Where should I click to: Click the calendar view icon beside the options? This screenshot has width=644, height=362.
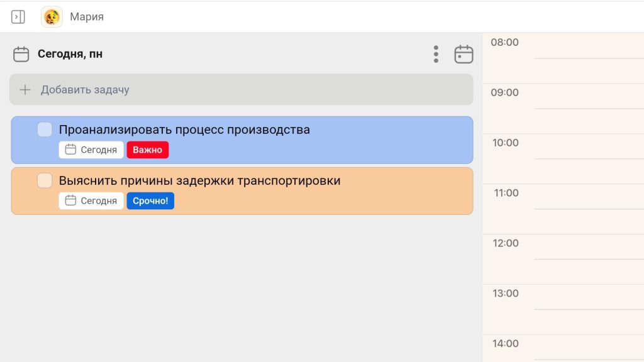[x=464, y=54]
